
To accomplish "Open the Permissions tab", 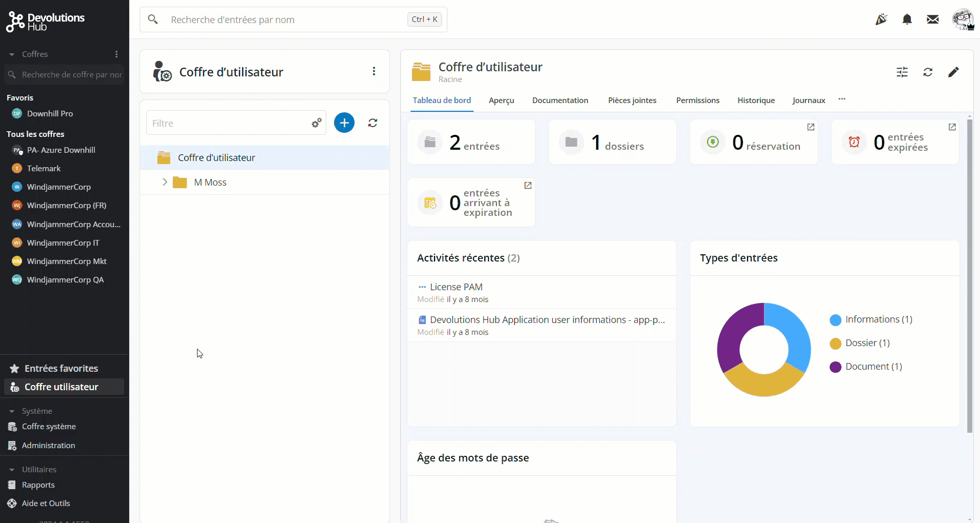I will click(x=698, y=100).
